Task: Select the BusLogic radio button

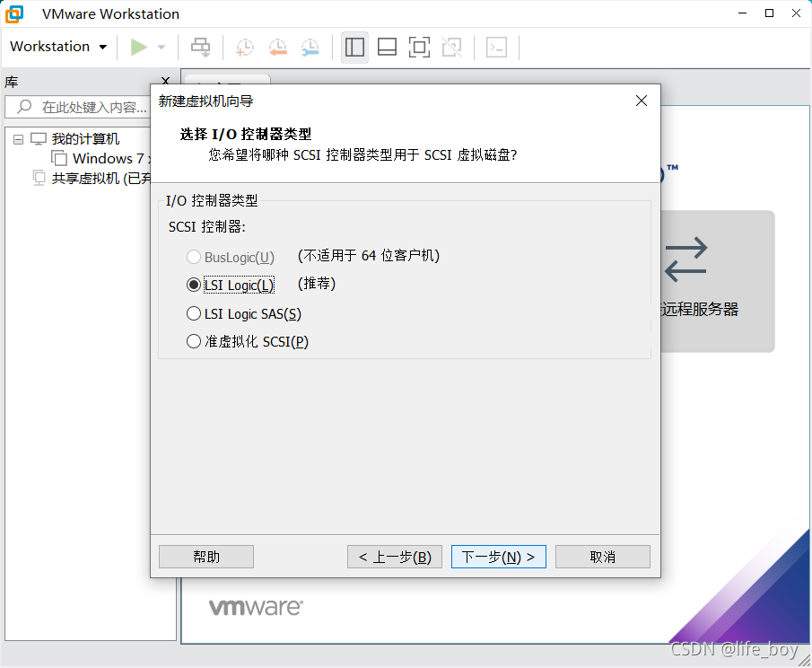Action: click(194, 257)
